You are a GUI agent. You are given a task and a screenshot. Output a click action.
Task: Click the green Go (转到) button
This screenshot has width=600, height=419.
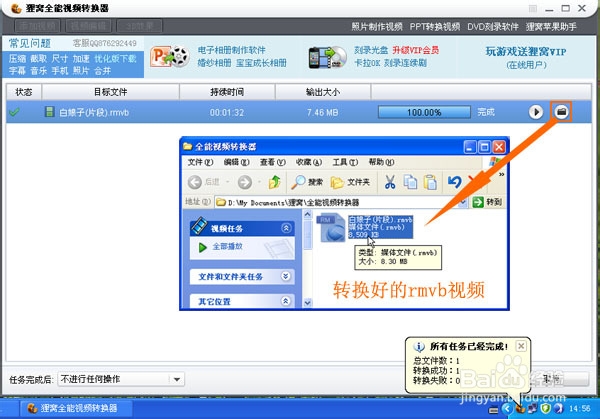(487, 202)
